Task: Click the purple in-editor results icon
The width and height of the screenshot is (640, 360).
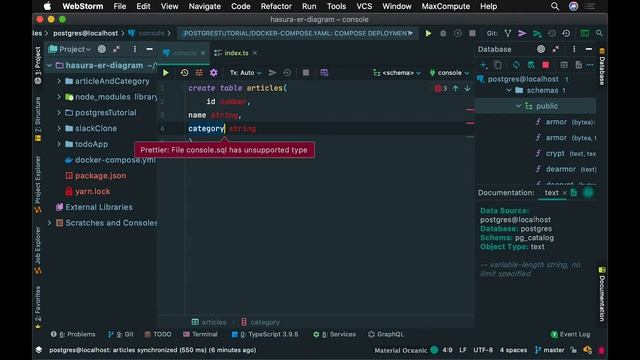Action: click(324, 73)
